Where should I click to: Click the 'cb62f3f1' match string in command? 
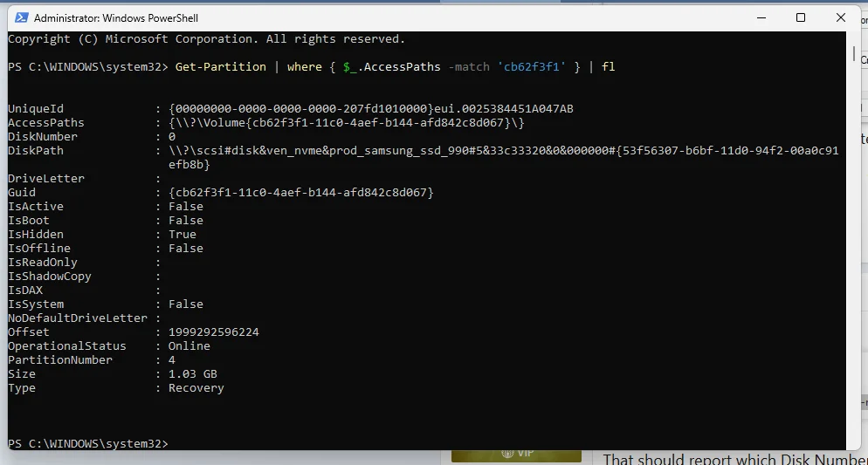coord(532,67)
